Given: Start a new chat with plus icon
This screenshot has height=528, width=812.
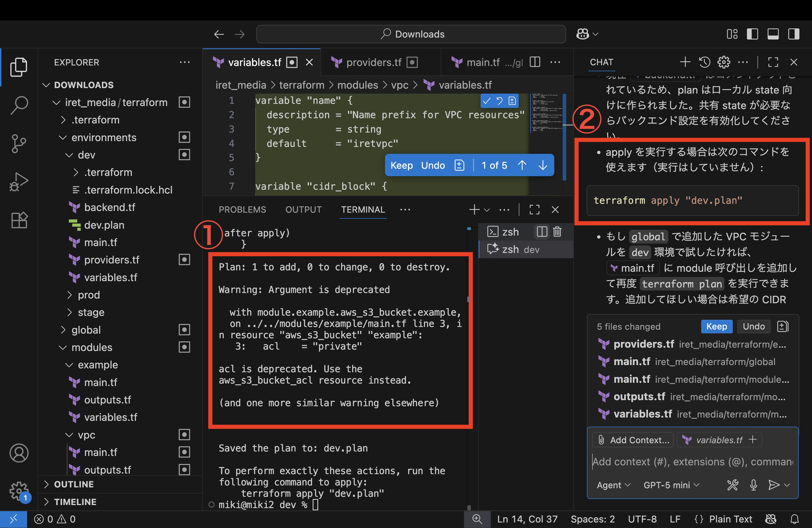Looking at the screenshot, I should tap(685, 62).
